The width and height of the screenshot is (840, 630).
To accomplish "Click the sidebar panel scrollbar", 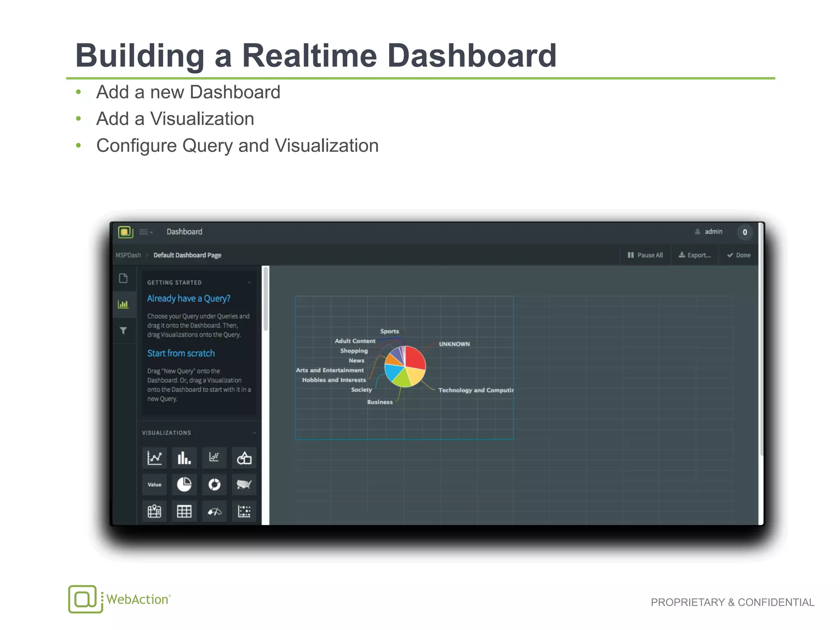I will (266, 299).
